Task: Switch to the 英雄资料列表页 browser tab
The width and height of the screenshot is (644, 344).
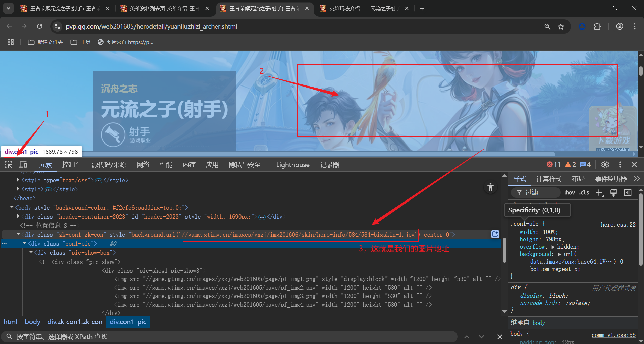Action: tap(165, 8)
